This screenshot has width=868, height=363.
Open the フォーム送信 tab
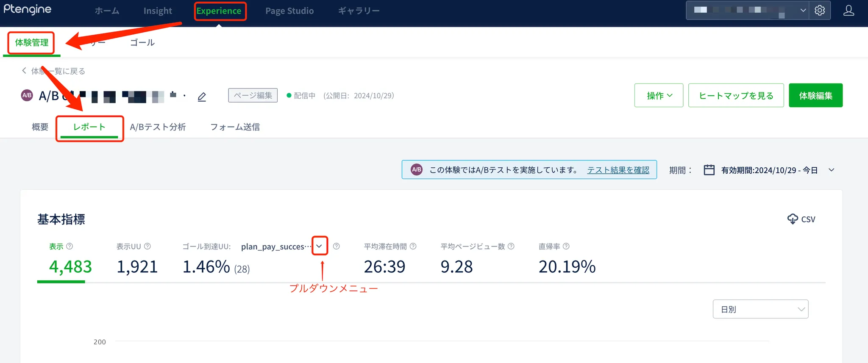tap(235, 127)
